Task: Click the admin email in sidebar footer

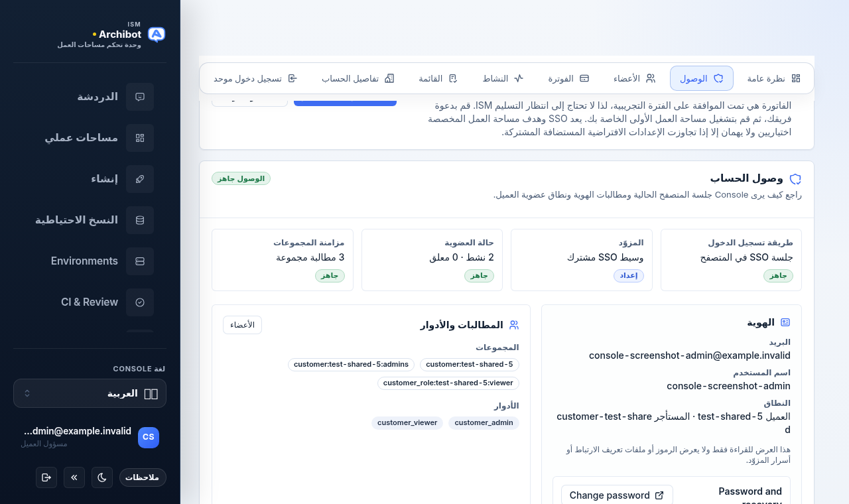Action: click(77, 431)
